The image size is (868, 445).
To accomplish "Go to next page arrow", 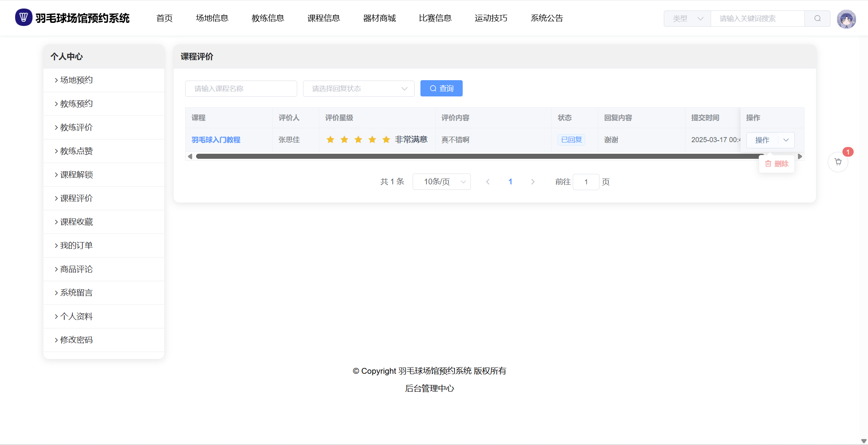I will (533, 182).
